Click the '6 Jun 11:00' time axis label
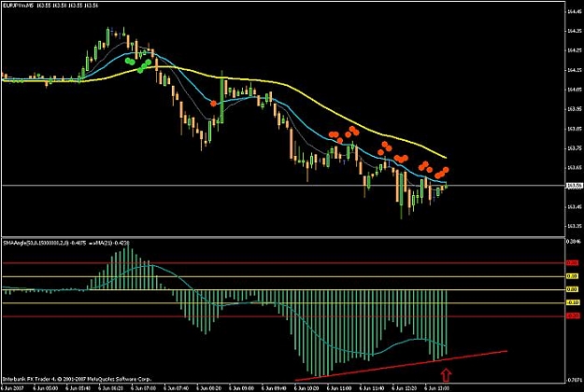Image resolution: width=584 pixels, height=392 pixels. coord(338,388)
